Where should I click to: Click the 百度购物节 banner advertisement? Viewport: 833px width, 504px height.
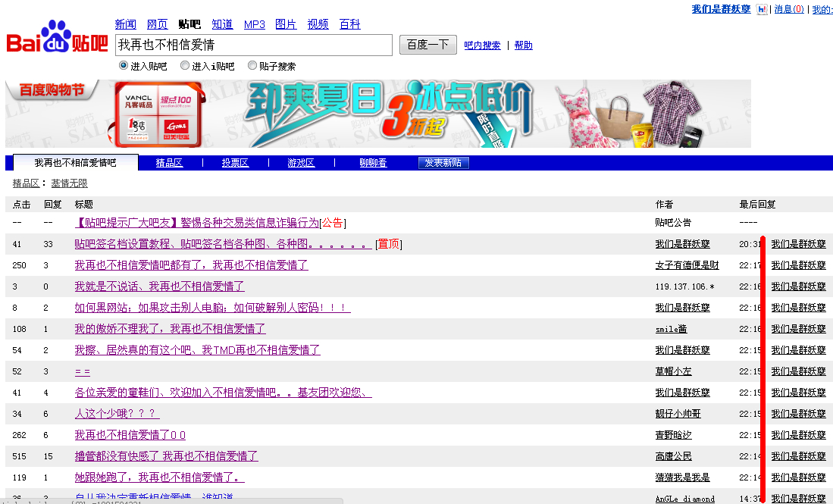[378, 114]
